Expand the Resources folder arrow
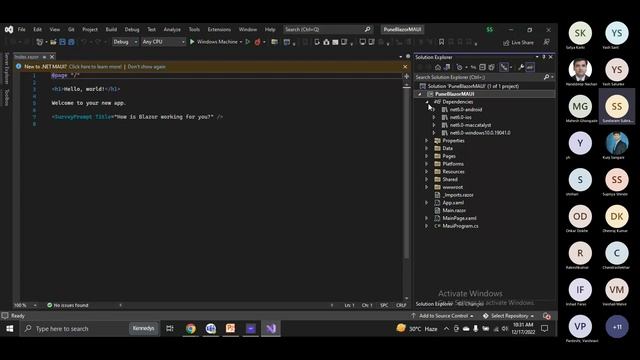The image size is (640, 360). [427, 171]
